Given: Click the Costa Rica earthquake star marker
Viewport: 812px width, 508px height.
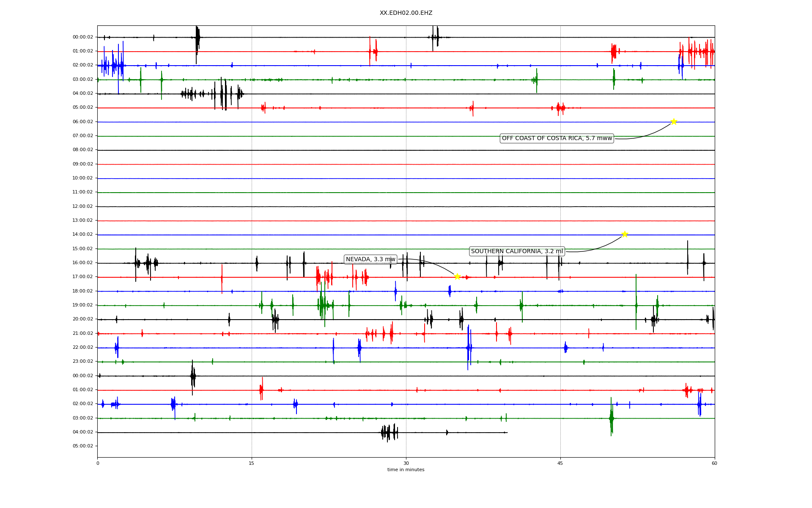Looking at the screenshot, I should click(x=674, y=121).
